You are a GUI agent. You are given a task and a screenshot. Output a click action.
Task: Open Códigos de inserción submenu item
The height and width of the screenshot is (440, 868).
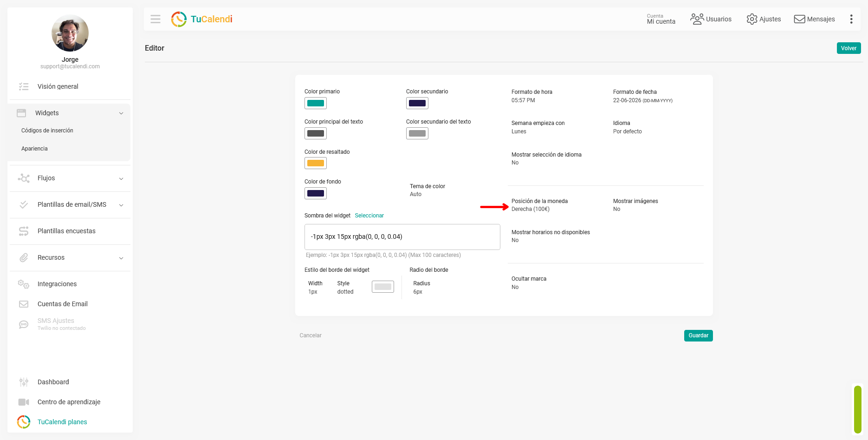[x=47, y=131]
